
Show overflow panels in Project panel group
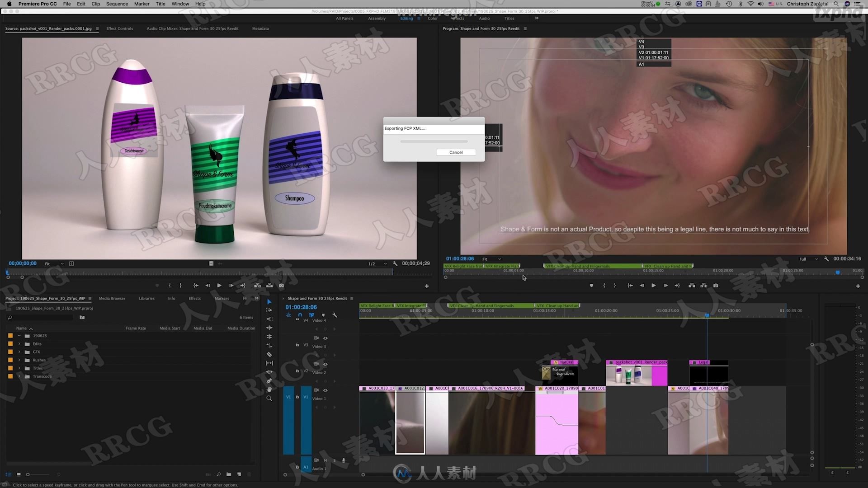click(x=257, y=298)
